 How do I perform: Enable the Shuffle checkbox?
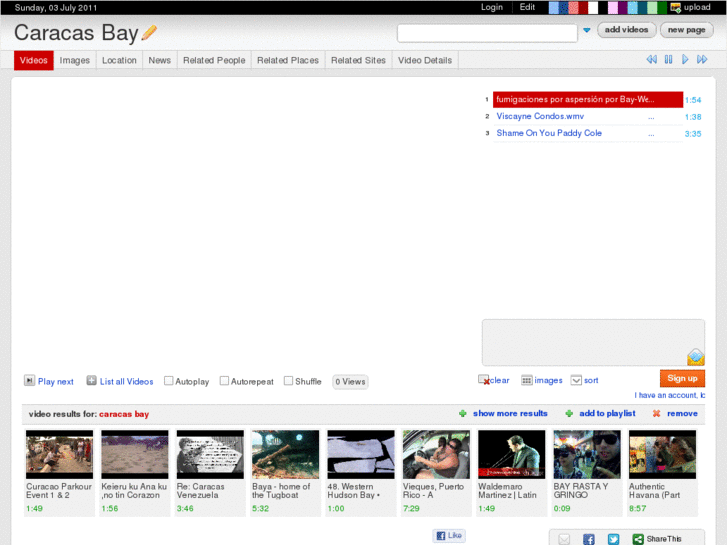click(x=288, y=381)
